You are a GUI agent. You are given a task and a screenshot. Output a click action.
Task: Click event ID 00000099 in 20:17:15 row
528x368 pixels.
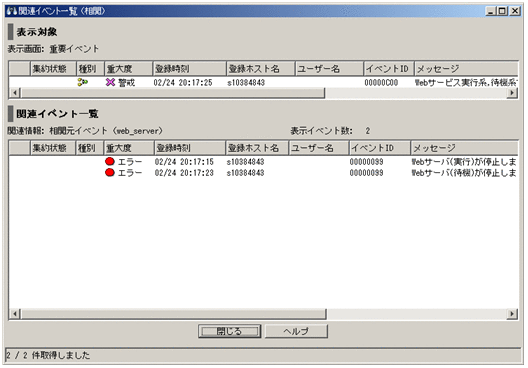[366, 162]
